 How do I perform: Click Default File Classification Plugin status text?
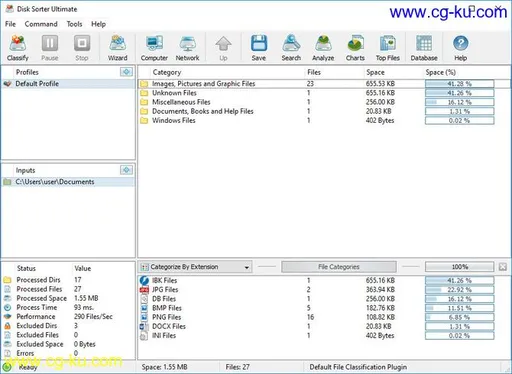[358, 367]
